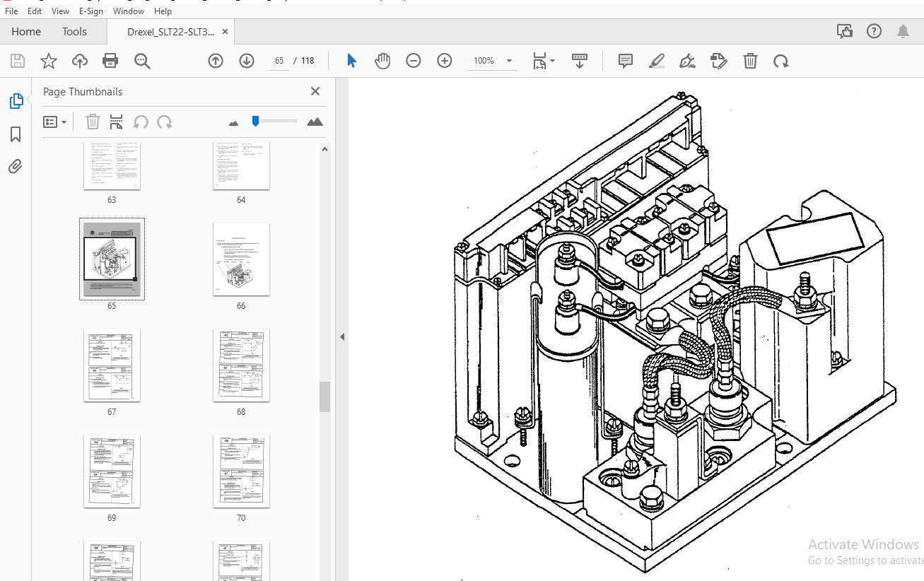
Task: Delete page with toolbar trash icon
Action: [750, 61]
